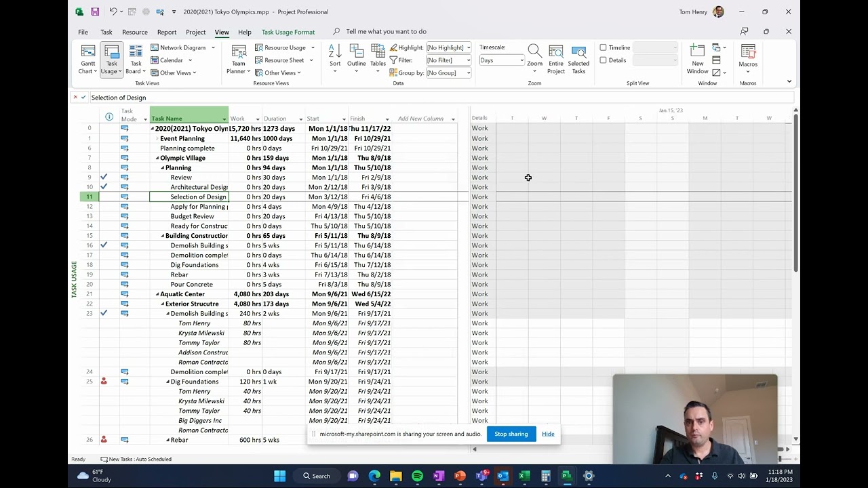Click the Stop sharing button
This screenshot has height=488, width=868.
click(x=511, y=434)
